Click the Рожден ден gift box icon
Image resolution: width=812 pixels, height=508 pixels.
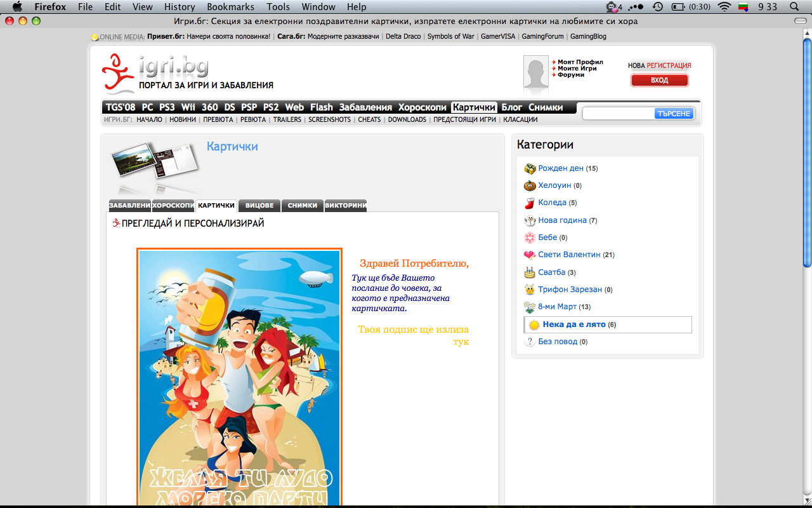click(530, 168)
